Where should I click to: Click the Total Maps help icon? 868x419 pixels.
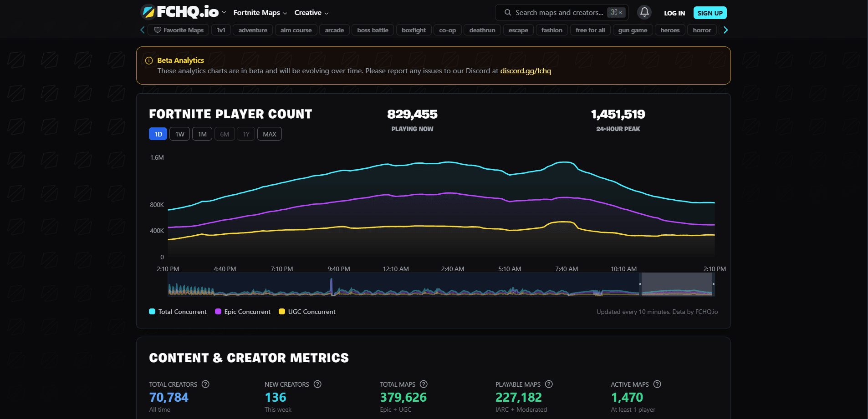(x=424, y=384)
